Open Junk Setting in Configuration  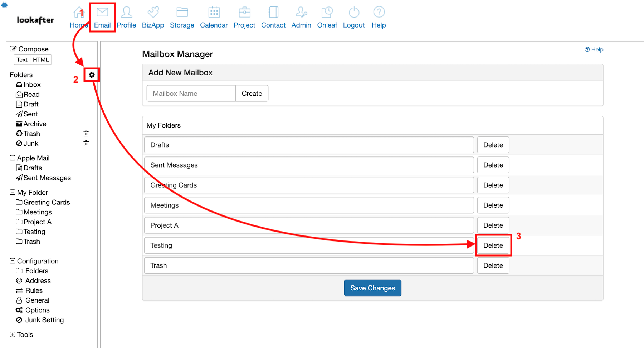click(44, 320)
